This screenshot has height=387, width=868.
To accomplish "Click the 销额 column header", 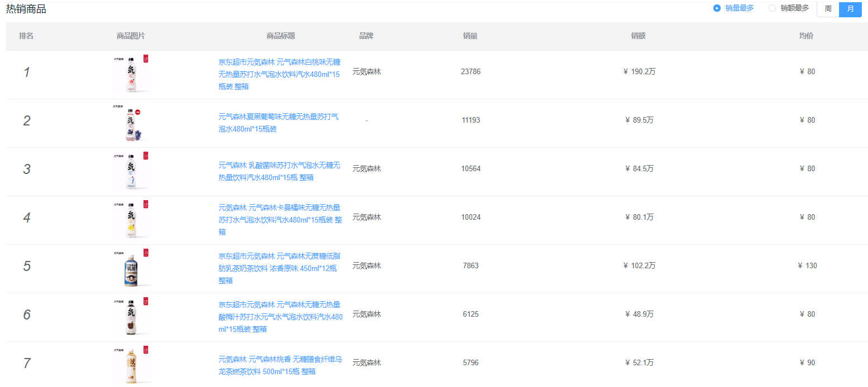I will click(x=638, y=36).
